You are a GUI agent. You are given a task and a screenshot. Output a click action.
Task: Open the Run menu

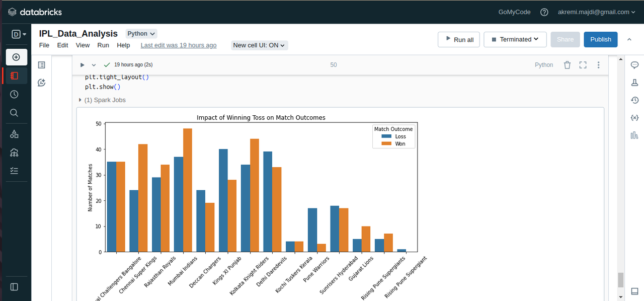[103, 45]
